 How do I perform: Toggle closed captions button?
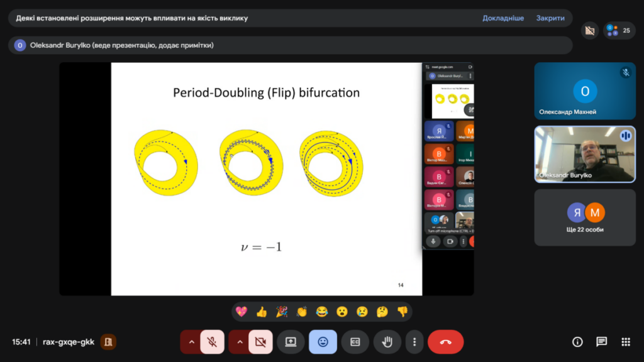click(x=355, y=342)
